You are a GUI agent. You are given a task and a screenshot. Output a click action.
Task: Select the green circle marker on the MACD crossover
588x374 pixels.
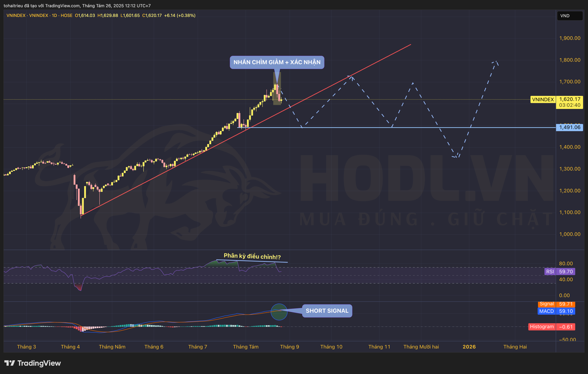pyautogui.click(x=279, y=312)
